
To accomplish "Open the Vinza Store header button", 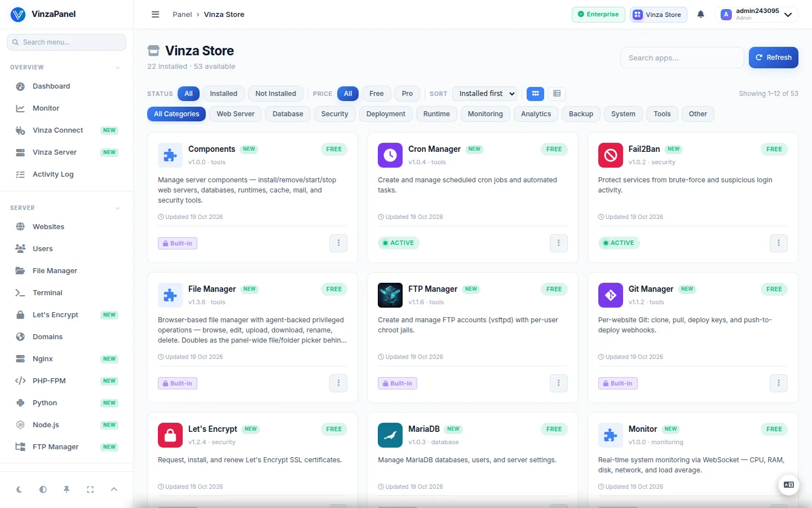I will (x=658, y=15).
